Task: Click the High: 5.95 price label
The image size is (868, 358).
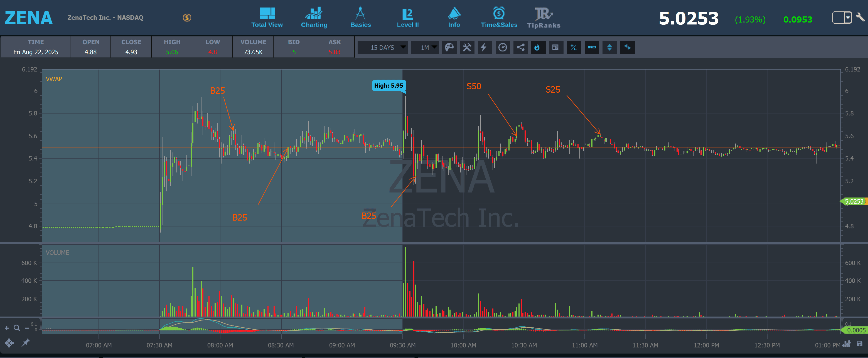Action: tap(388, 86)
